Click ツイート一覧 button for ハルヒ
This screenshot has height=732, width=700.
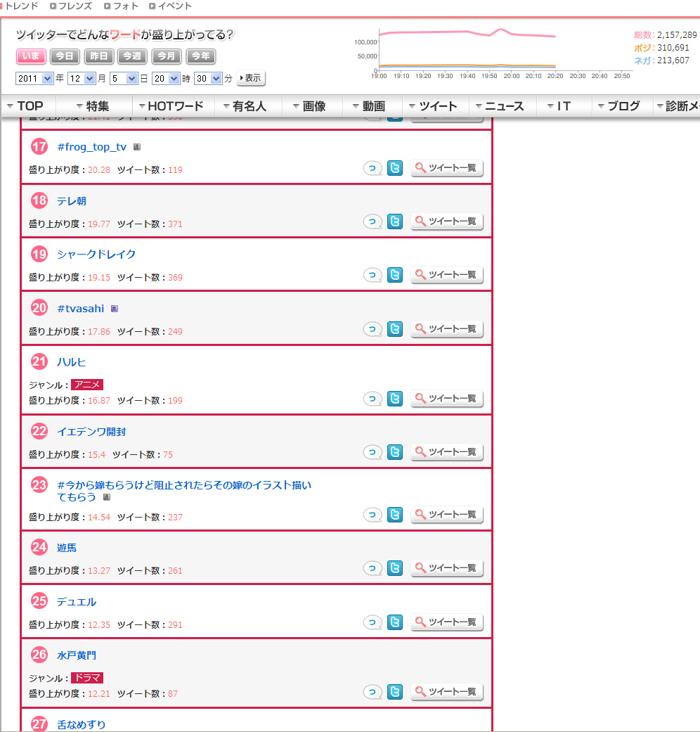446,398
